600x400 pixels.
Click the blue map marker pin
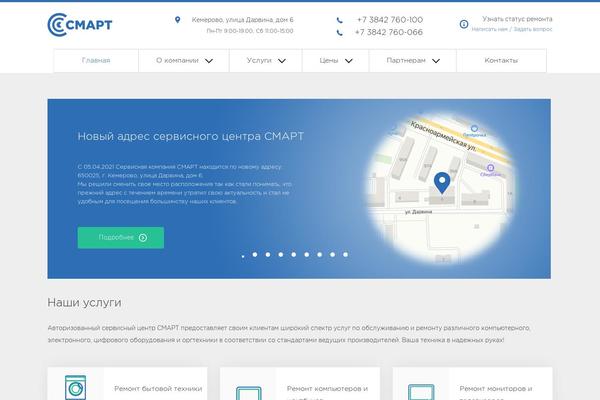pos(442,183)
